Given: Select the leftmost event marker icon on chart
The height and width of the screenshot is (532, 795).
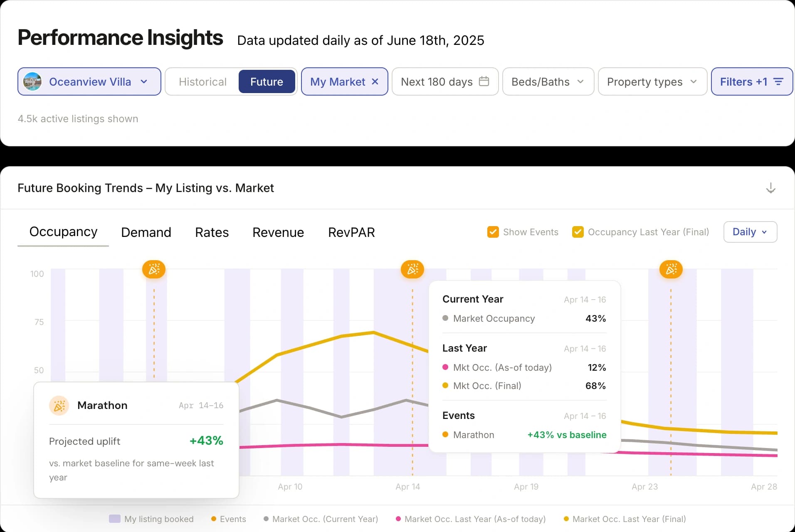Looking at the screenshot, I should point(154,269).
